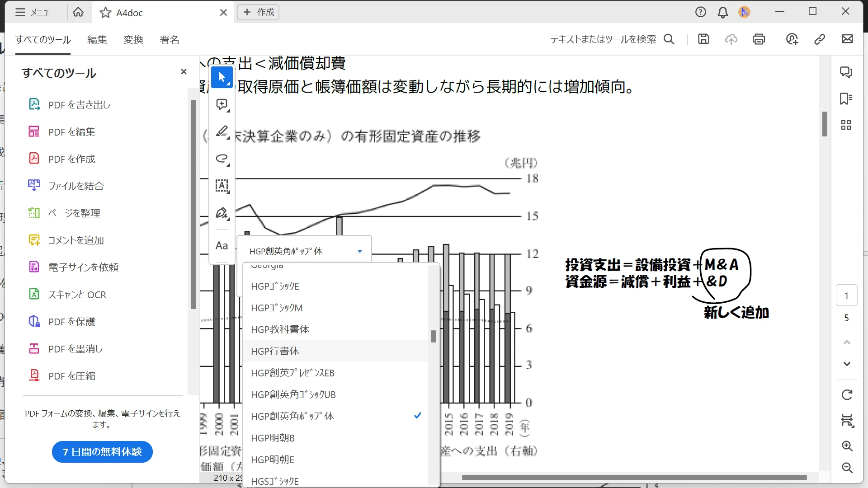Choose the freehand lasso draw tool
868x488 pixels.
pyautogui.click(x=222, y=159)
